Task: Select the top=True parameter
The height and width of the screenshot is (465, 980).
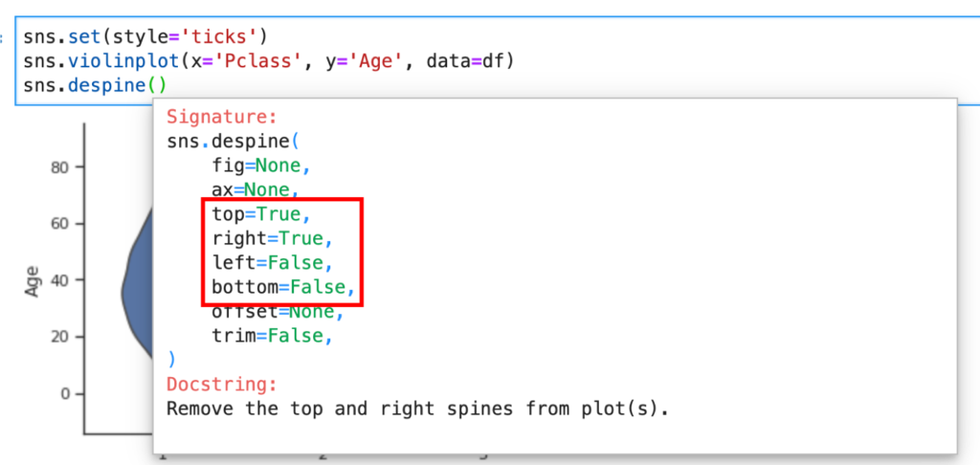Action: click(261, 212)
